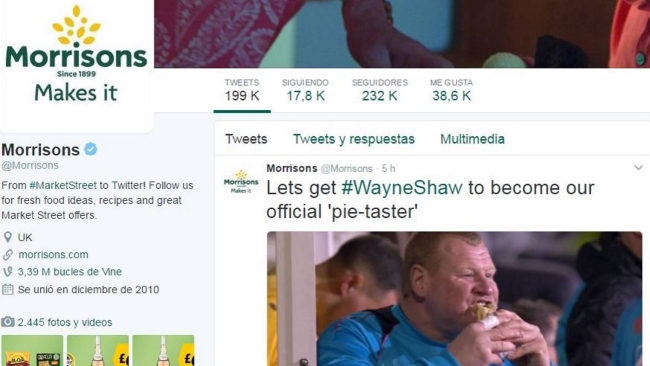Click the UK location pin icon
Image resolution: width=650 pixels, height=366 pixels.
[x=7, y=237]
